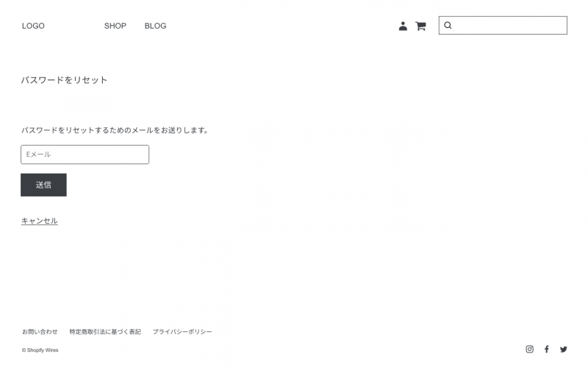The height and width of the screenshot is (368, 588).
Task: Click the パスワードをリセット heading
Action: [64, 80]
